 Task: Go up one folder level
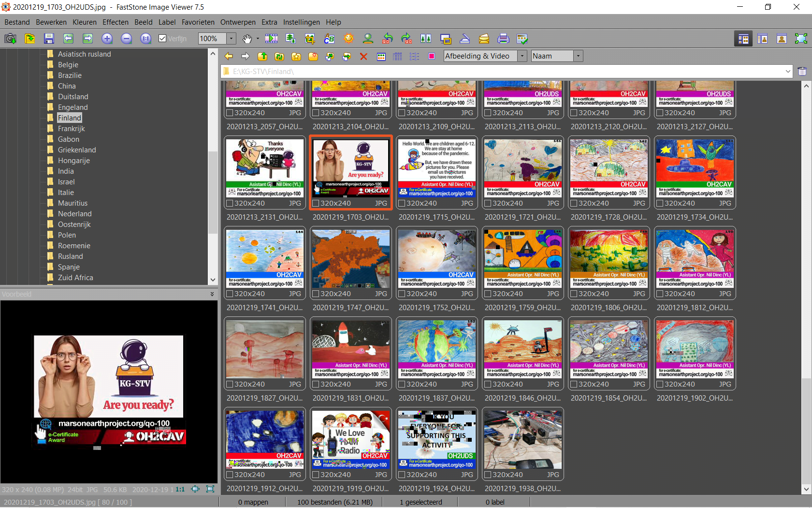262,57
